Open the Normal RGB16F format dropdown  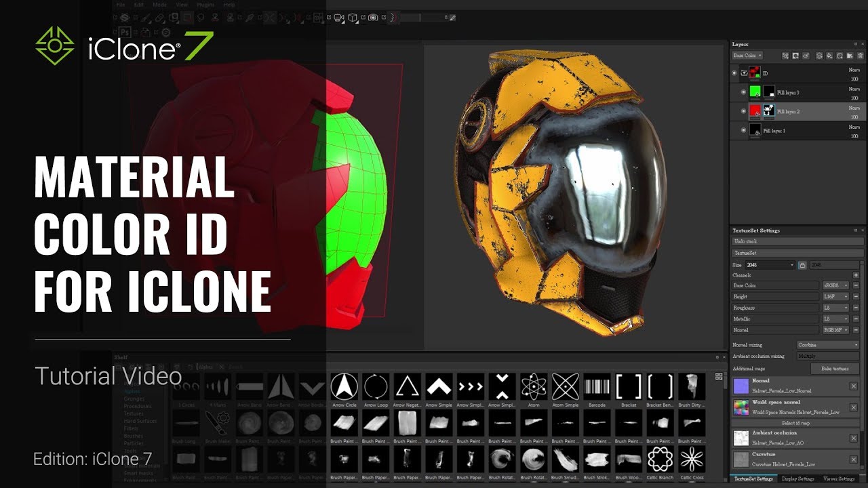pyautogui.click(x=835, y=330)
